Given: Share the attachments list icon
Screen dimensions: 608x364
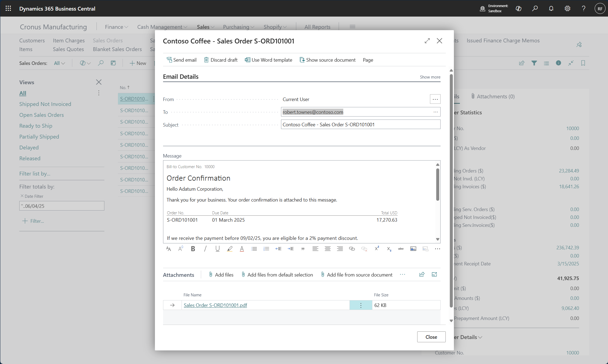Looking at the screenshot, I should tap(422, 274).
